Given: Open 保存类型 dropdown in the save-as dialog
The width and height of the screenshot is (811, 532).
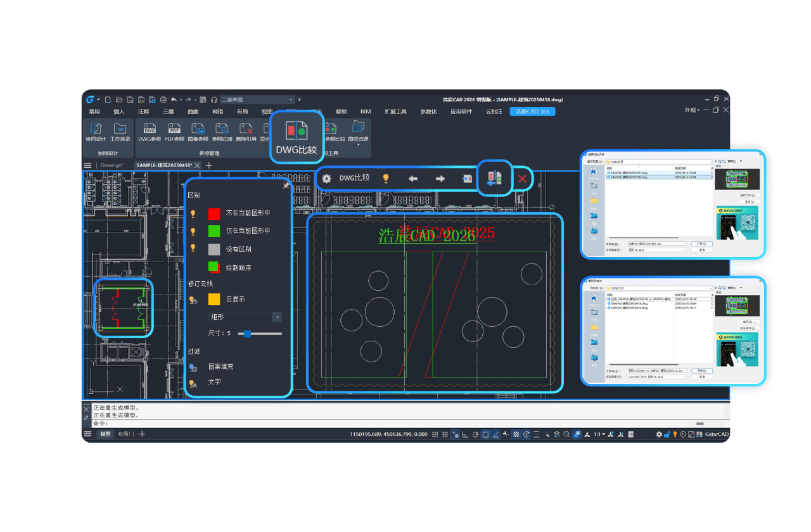Looking at the screenshot, I should coord(657,376).
